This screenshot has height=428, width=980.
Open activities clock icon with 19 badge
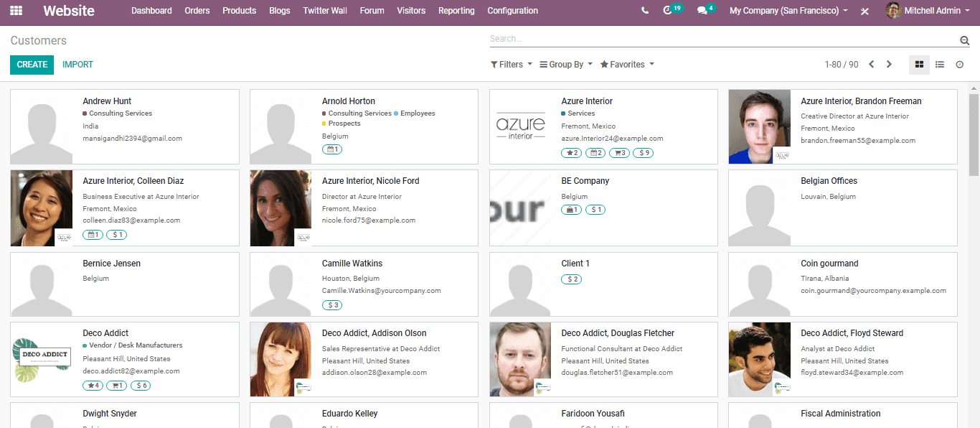672,10
